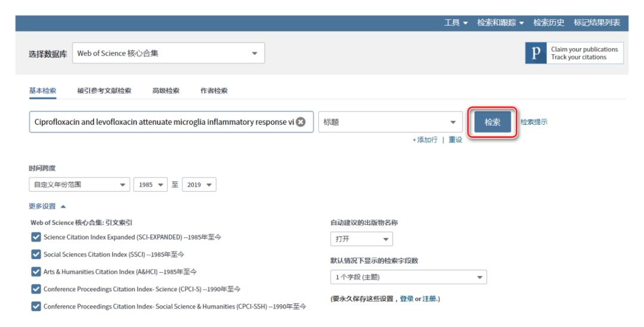Open the 检索和跟踪 menu
Viewport: 644px width, 327px height.
click(x=500, y=23)
